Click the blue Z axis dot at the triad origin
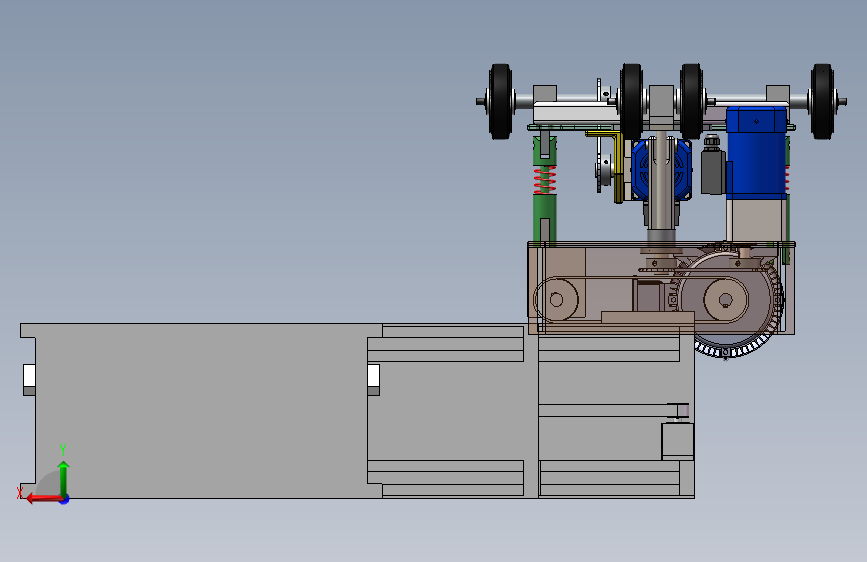 point(65,499)
